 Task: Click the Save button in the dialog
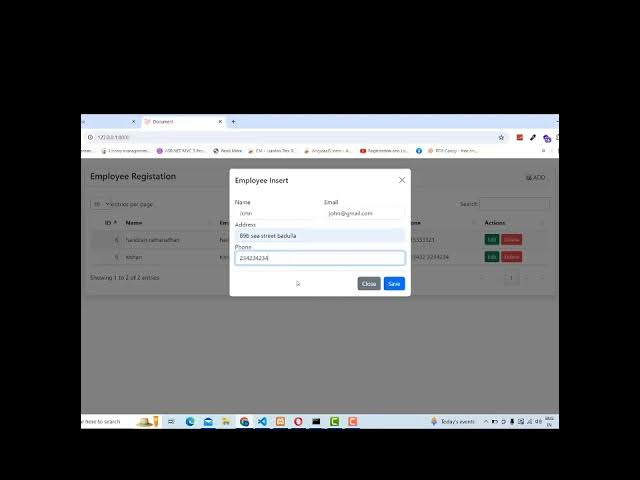click(x=394, y=284)
